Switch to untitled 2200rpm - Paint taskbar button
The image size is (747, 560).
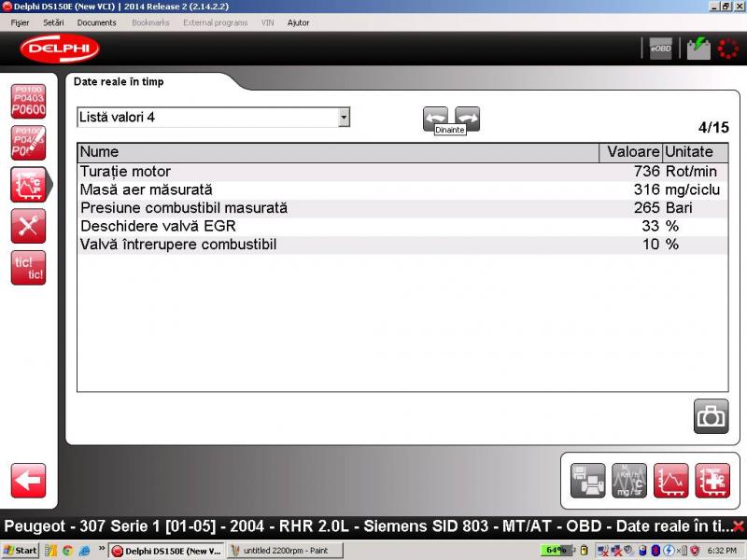(285, 551)
